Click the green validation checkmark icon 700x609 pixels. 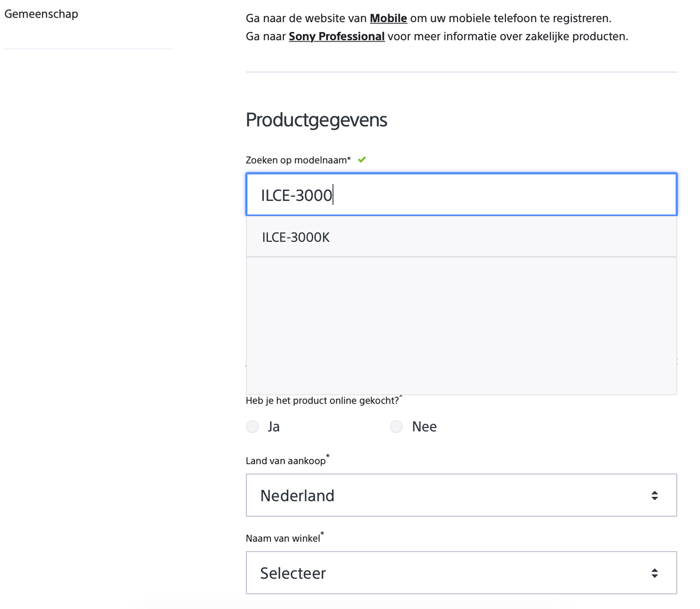(x=362, y=159)
